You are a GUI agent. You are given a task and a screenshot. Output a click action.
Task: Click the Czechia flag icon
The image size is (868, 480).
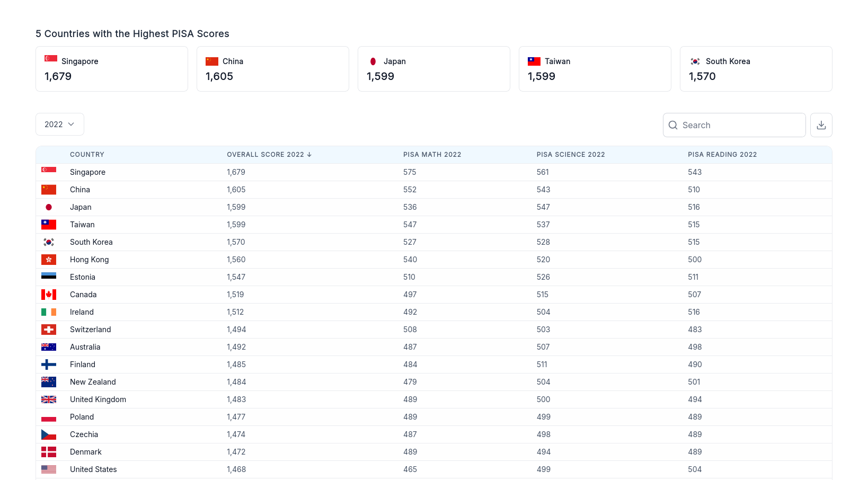[49, 434]
